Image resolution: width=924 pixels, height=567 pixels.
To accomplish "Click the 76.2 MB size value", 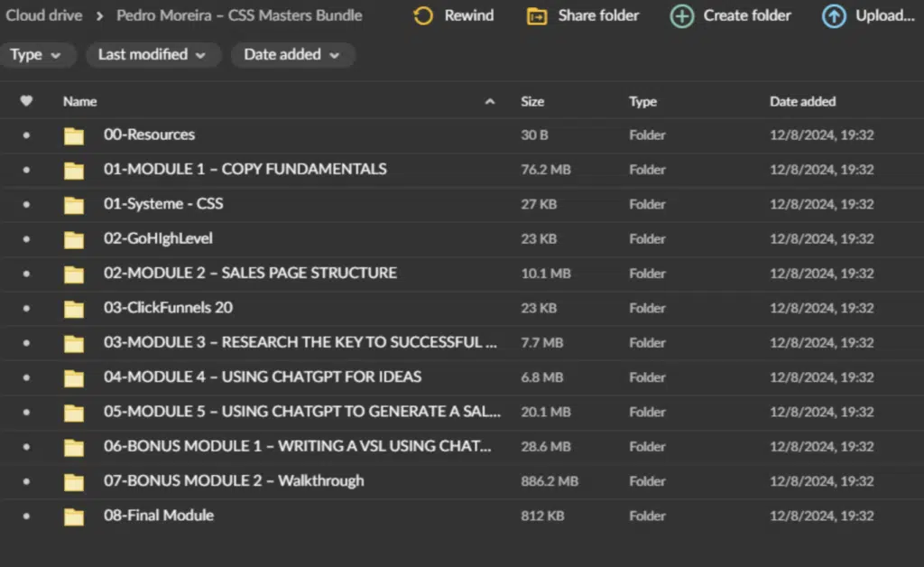I will pyautogui.click(x=546, y=170).
